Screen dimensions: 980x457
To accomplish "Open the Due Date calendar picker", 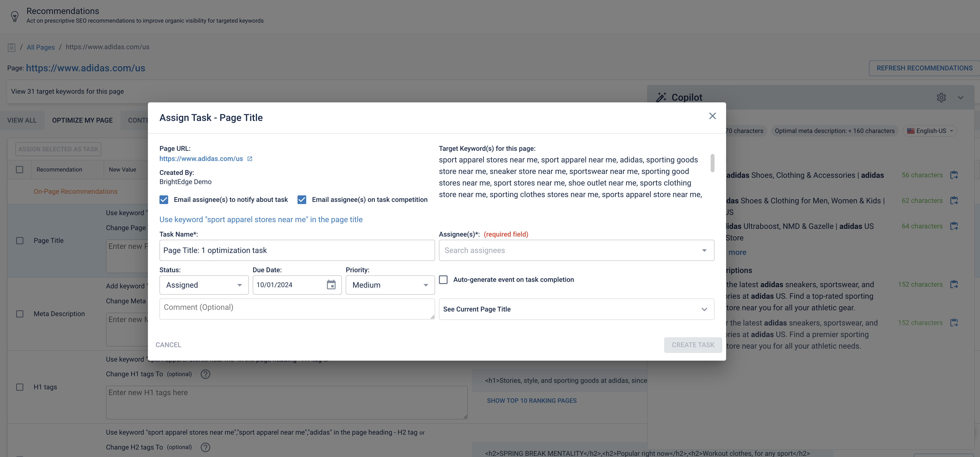I will (331, 285).
